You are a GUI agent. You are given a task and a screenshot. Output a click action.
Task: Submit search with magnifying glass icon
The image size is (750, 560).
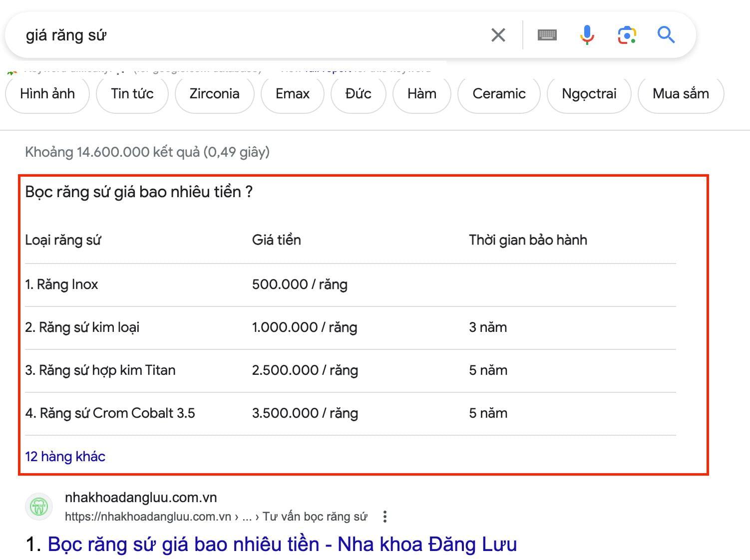pos(666,35)
